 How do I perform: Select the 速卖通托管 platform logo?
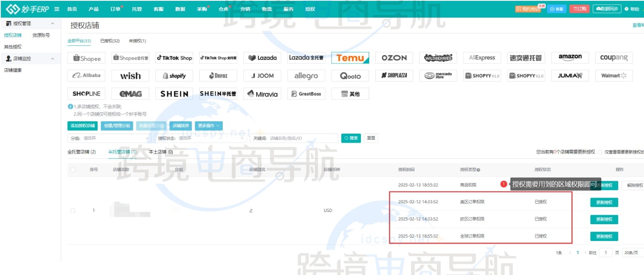point(526,58)
